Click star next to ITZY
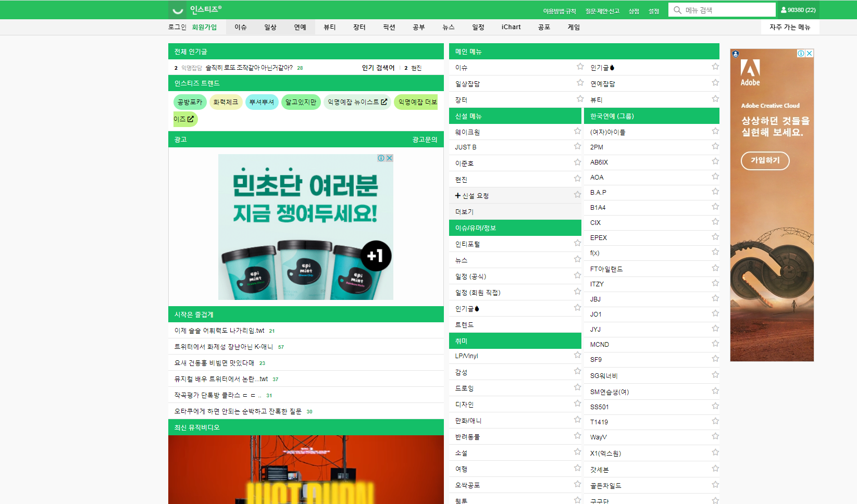The image size is (857, 504). 715,283
